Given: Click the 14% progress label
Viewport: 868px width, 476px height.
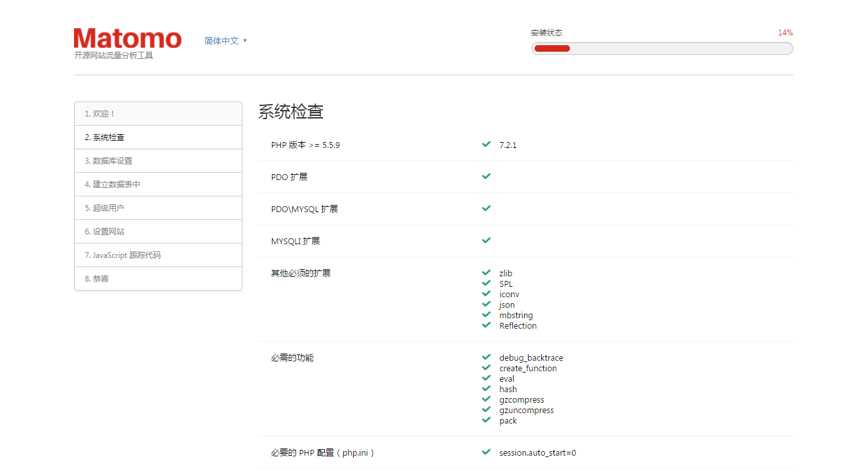Looking at the screenshot, I should [x=785, y=33].
